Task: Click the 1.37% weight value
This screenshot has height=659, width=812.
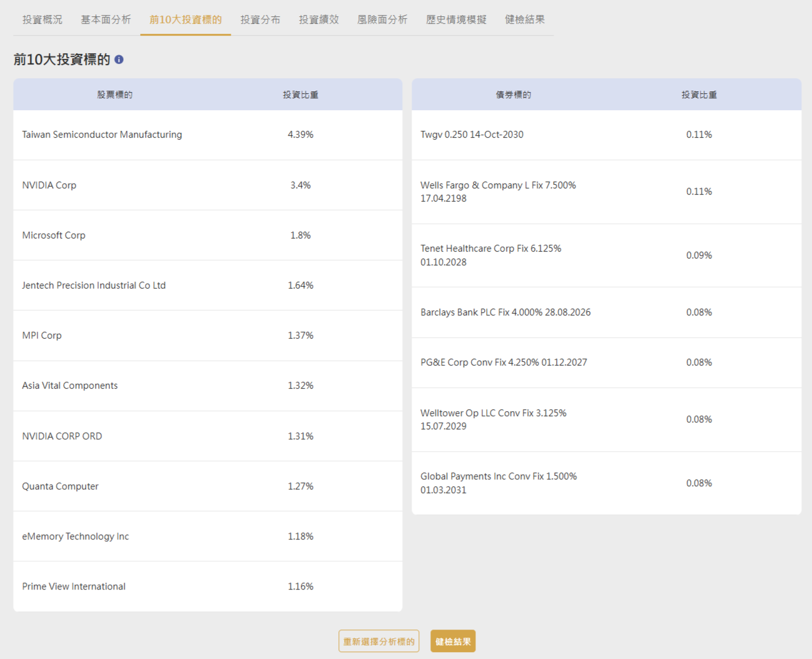Action: 300,335
